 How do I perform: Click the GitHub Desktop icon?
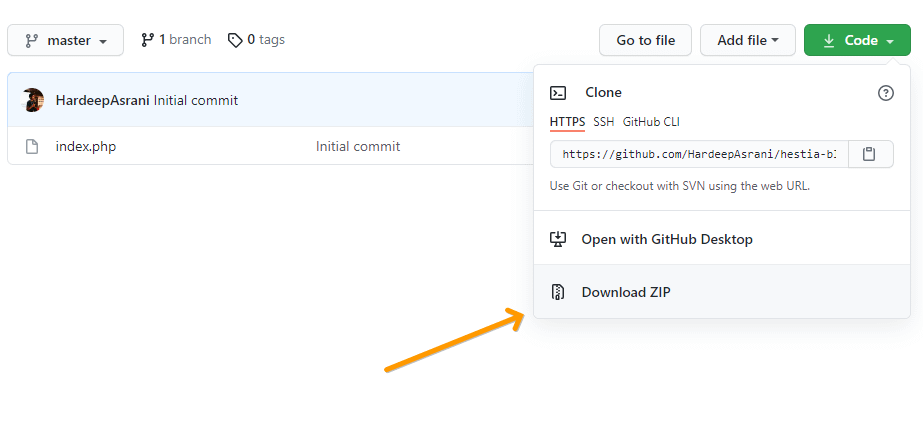click(x=559, y=240)
